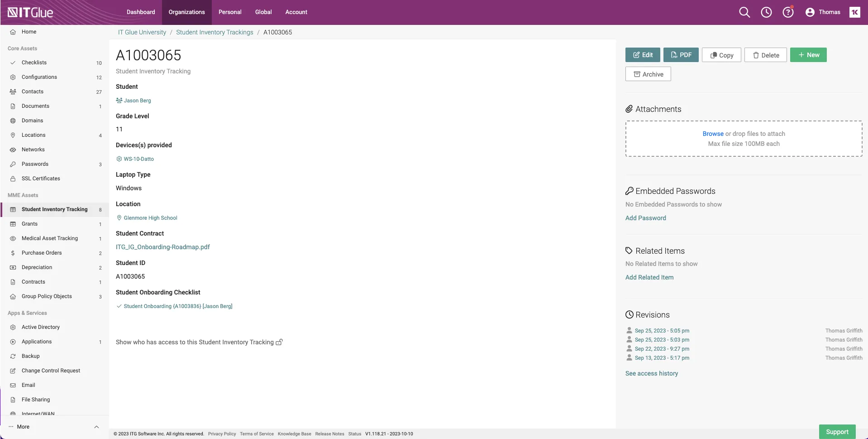This screenshot has width=868, height=439.
Task: Expand the More sidebar section
Action: pos(53,427)
